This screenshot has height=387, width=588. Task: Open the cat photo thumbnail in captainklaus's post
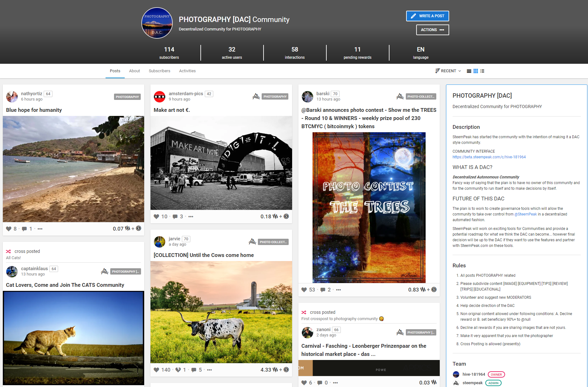coord(73,338)
